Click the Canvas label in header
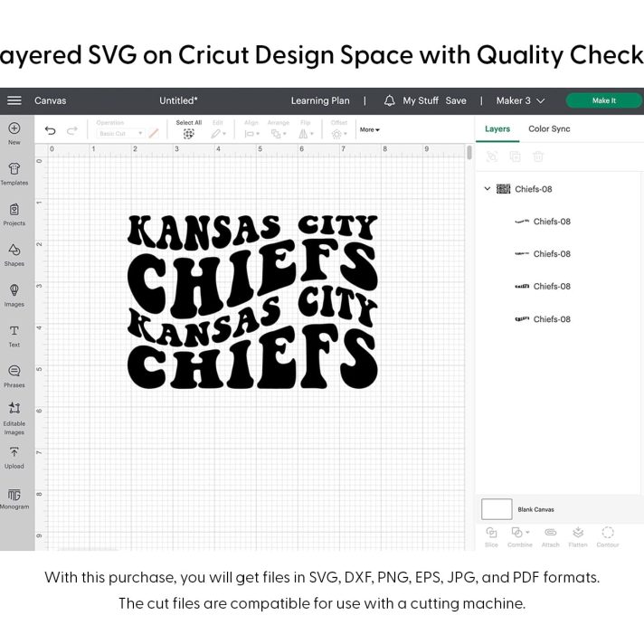Image resolution: width=644 pixels, height=644 pixels. coord(50,100)
